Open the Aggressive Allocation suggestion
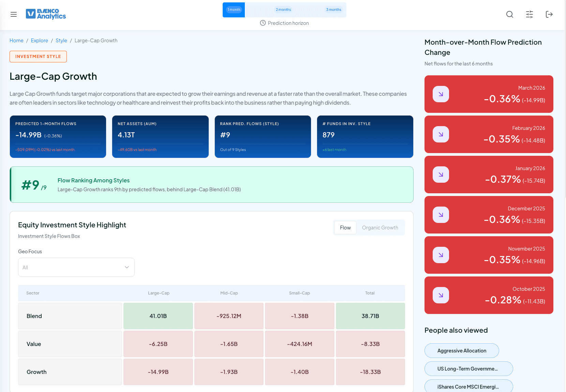The image size is (566, 392). click(x=462, y=351)
